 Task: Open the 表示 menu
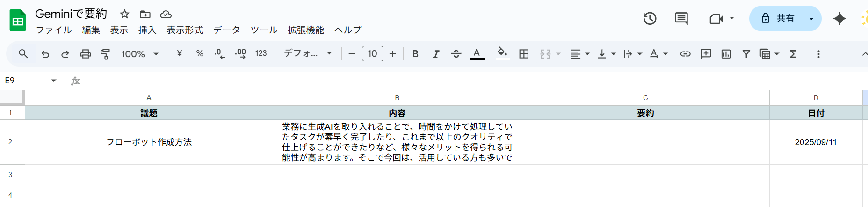[x=119, y=30]
